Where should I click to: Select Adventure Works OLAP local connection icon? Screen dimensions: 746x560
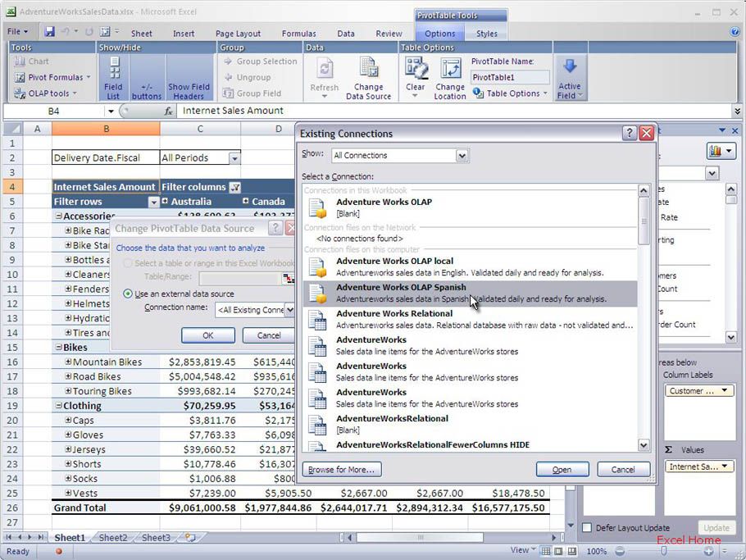click(x=317, y=267)
